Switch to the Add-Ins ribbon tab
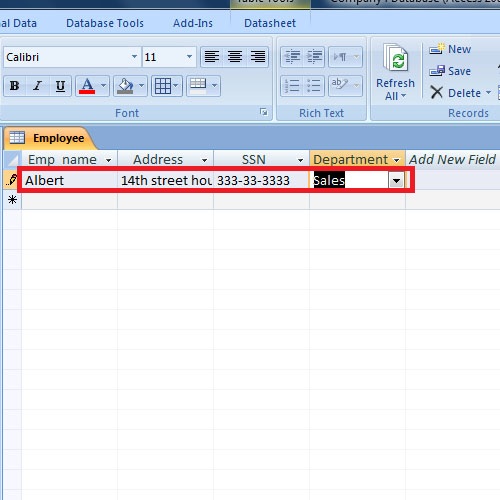The image size is (500, 500). coord(193,23)
